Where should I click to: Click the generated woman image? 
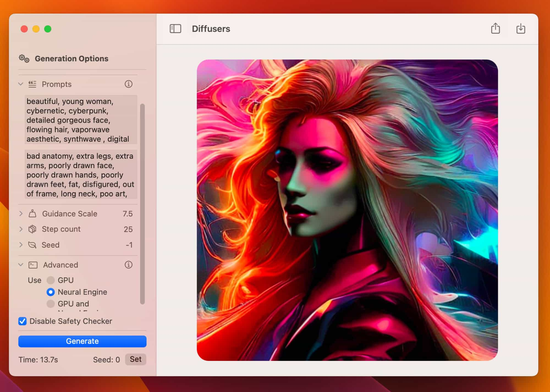(347, 210)
